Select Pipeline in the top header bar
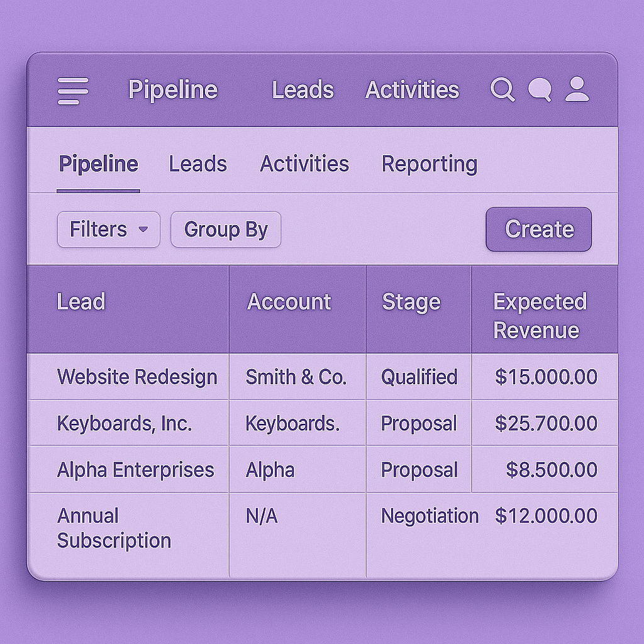This screenshot has width=644, height=644. click(x=173, y=90)
